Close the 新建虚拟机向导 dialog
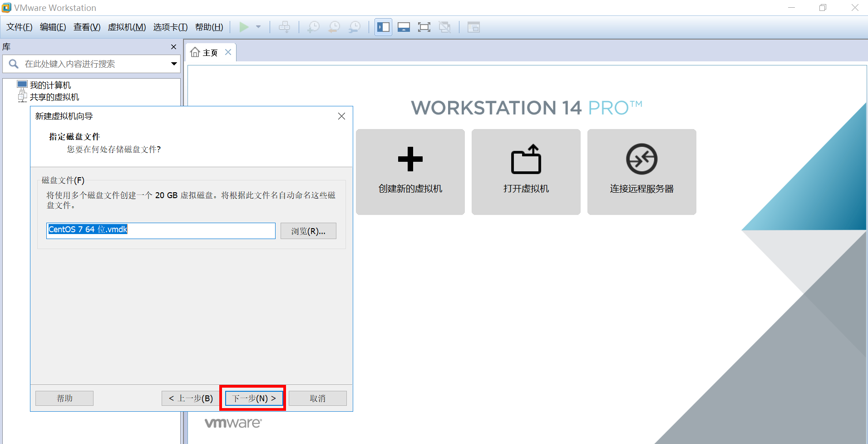 pyautogui.click(x=342, y=116)
